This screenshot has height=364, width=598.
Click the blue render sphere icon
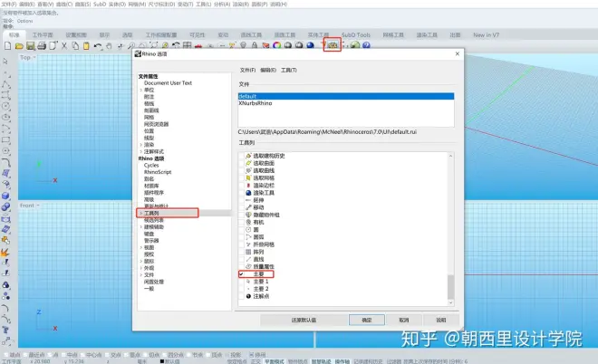[x=311, y=45]
